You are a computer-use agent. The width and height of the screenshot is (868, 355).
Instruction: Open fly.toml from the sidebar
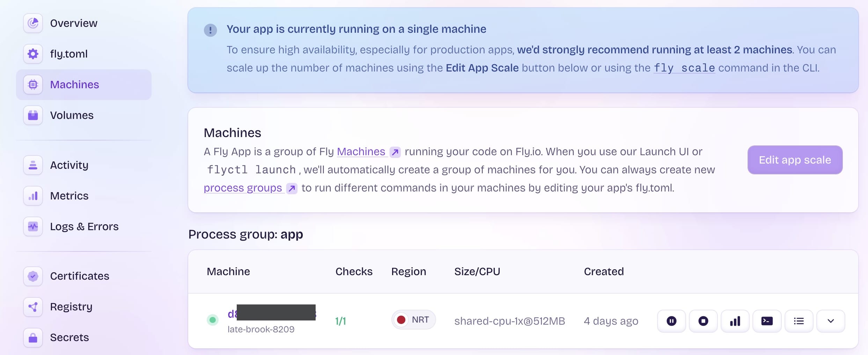pyautogui.click(x=69, y=54)
